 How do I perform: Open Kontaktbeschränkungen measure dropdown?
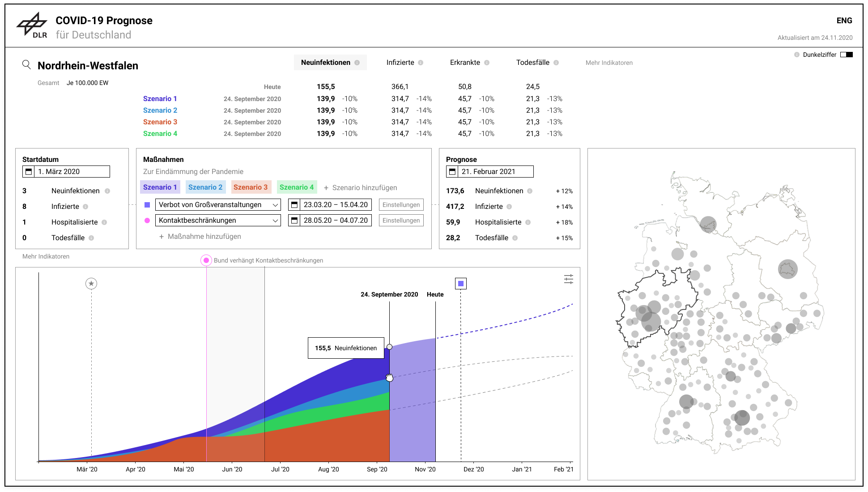point(218,220)
